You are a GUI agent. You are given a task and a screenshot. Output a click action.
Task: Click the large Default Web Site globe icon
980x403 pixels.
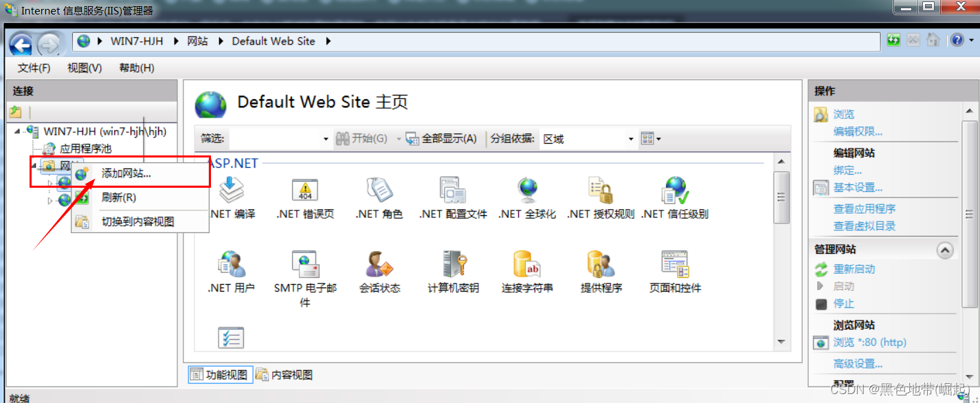point(210,104)
